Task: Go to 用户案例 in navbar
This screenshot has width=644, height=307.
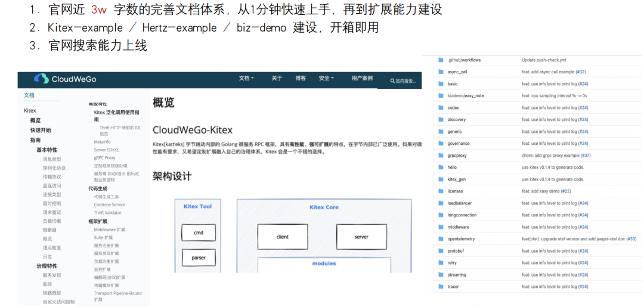Action: (x=362, y=78)
